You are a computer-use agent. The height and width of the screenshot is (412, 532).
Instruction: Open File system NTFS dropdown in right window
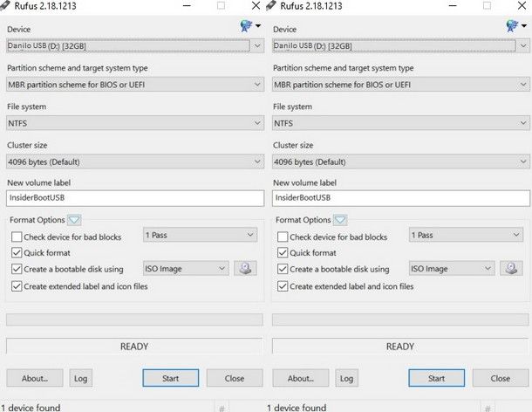tap(400, 123)
